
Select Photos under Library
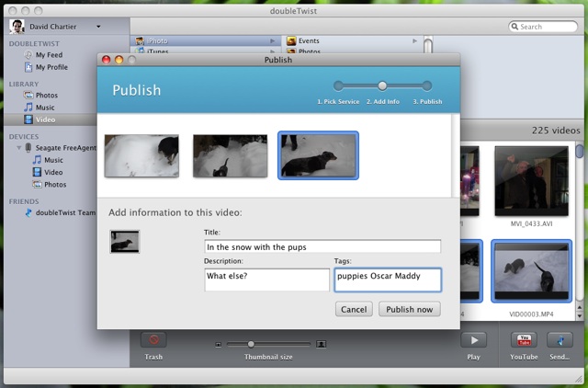(46, 96)
